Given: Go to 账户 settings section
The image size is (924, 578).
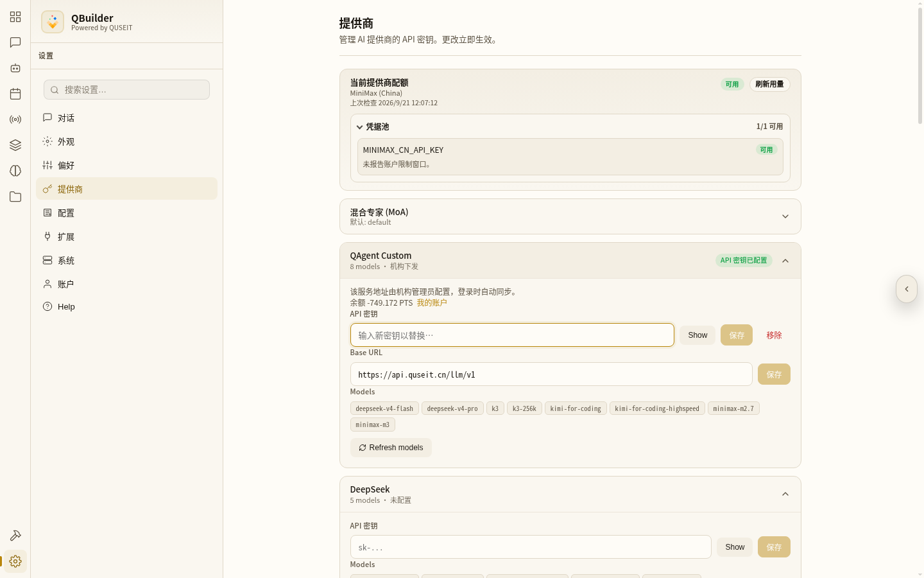Looking at the screenshot, I should tap(126, 284).
